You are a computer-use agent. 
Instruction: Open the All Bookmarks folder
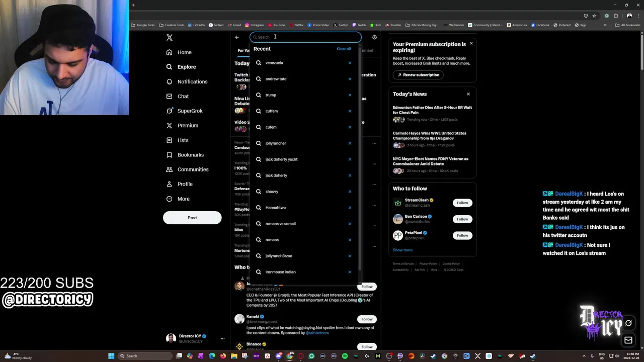pyautogui.click(x=628, y=25)
